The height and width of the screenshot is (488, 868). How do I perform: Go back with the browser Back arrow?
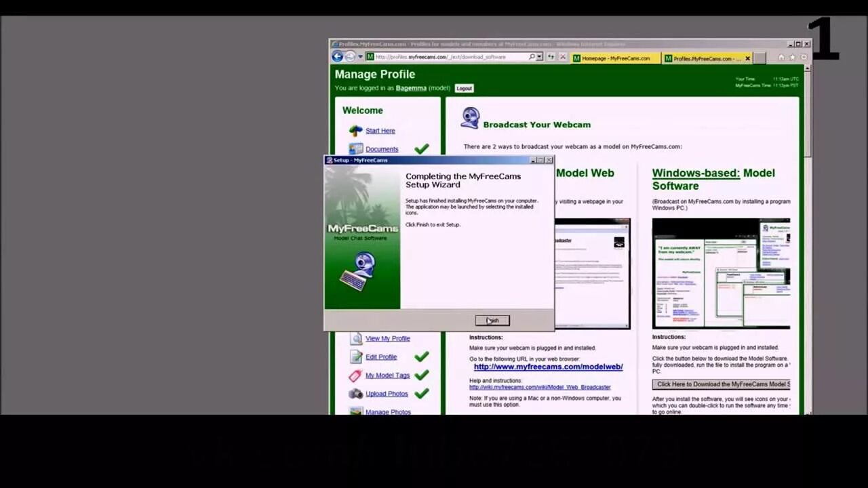(x=337, y=57)
